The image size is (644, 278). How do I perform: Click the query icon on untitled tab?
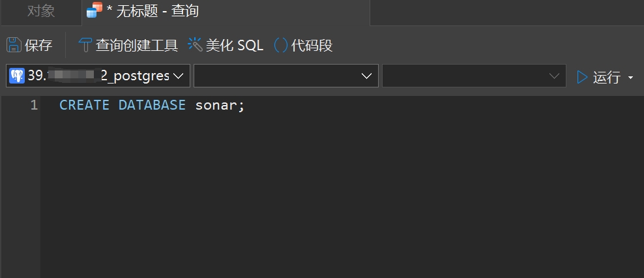(95, 10)
